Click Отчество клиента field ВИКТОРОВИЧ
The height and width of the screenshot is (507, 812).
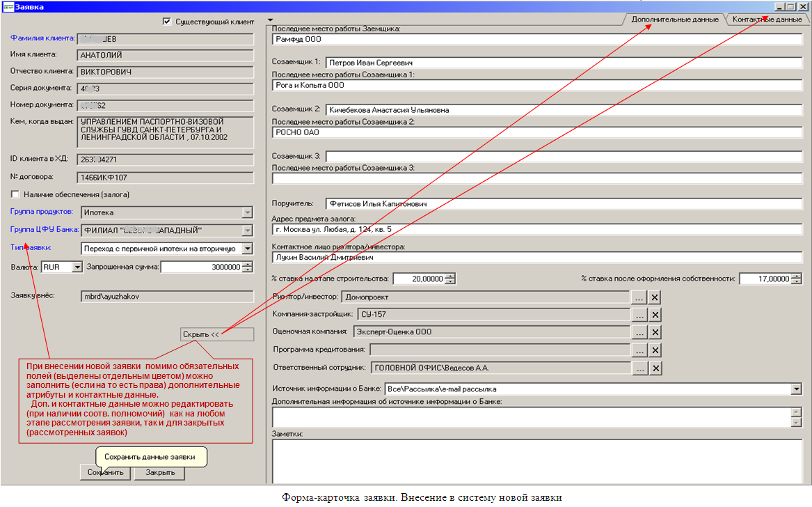(165, 72)
